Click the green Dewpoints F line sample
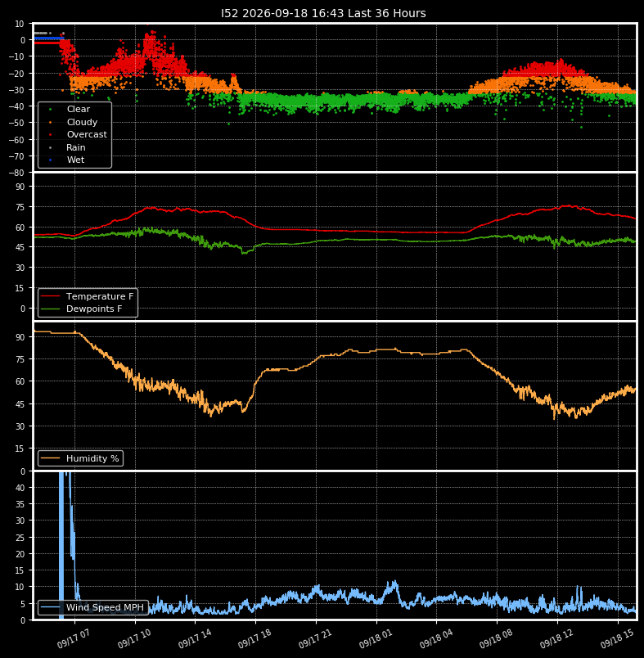The width and height of the screenshot is (644, 658). 51,309
